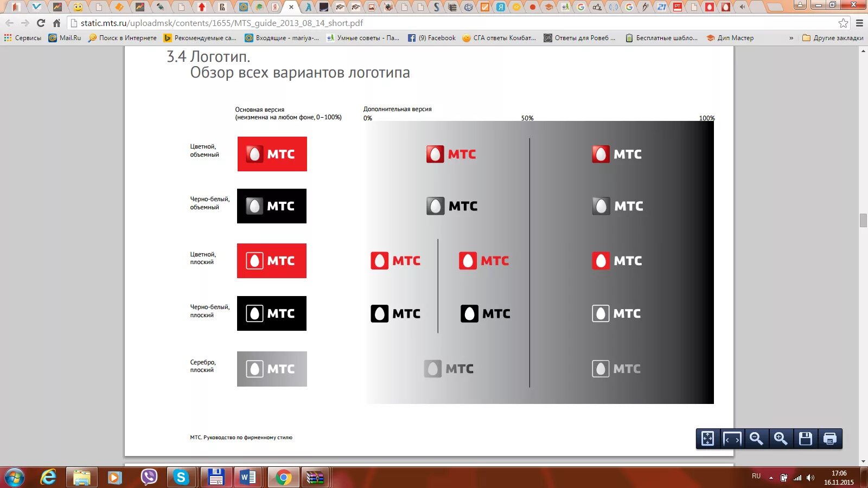The height and width of the screenshot is (488, 868).
Task: Open the Входящие - mariya bookmark
Action: tap(282, 38)
